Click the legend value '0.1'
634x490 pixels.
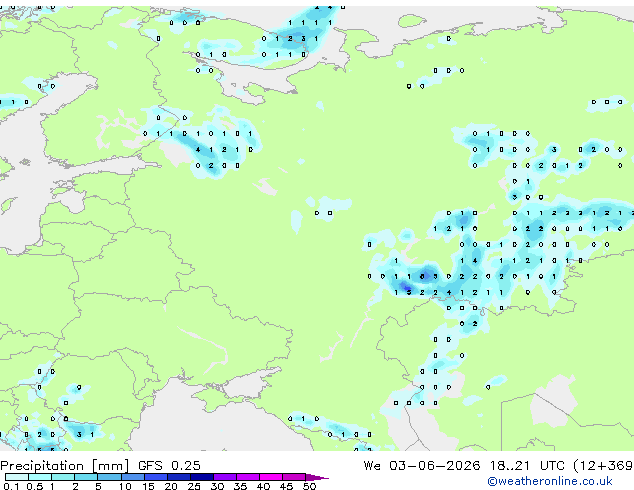(x=11, y=486)
